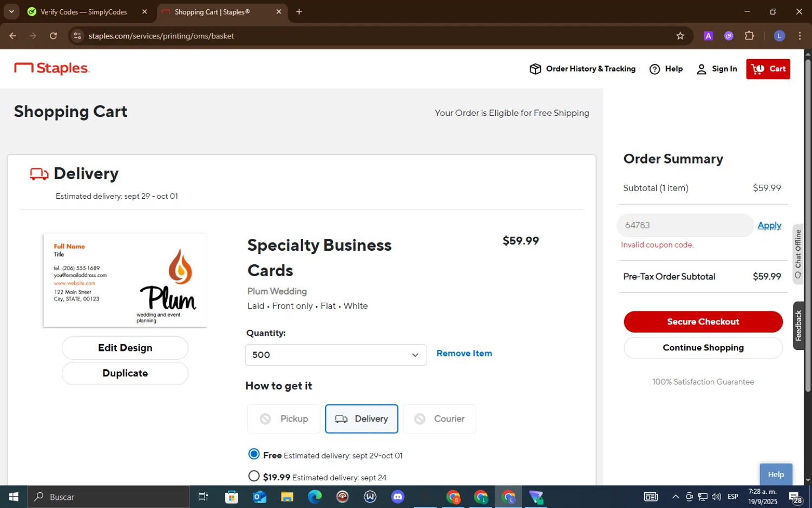Open the purple A extension
The image size is (812, 508).
(x=708, y=36)
